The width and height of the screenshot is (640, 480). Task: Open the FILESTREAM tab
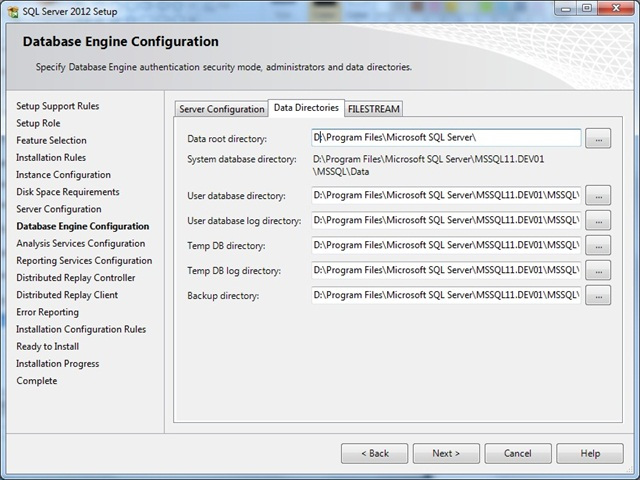click(373, 109)
